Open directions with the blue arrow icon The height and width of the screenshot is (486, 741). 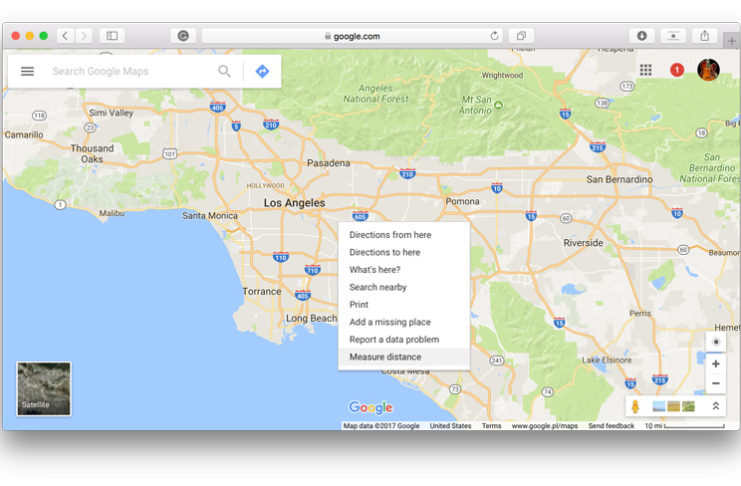click(262, 72)
